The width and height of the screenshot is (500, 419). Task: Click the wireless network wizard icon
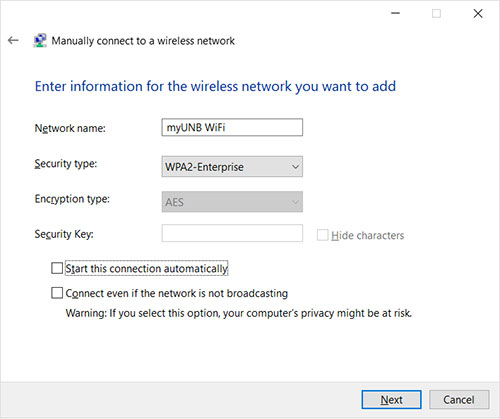coord(40,40)
